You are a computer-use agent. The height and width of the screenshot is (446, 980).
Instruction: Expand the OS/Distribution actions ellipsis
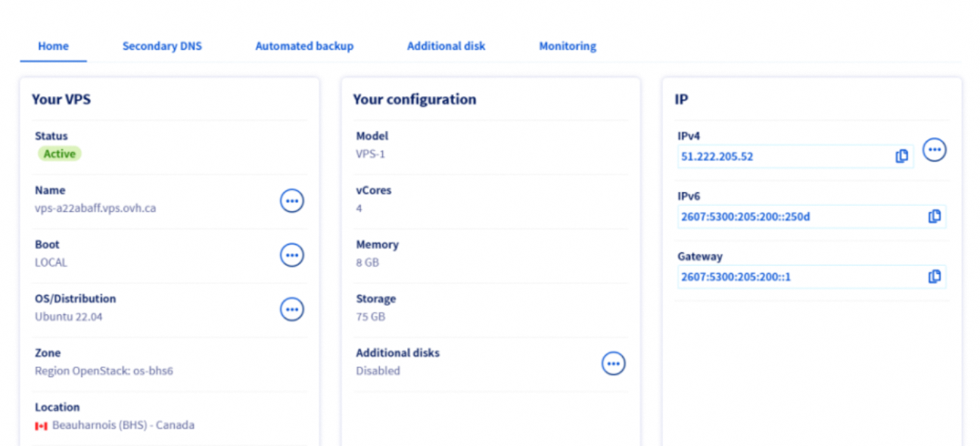click(292, 309)
